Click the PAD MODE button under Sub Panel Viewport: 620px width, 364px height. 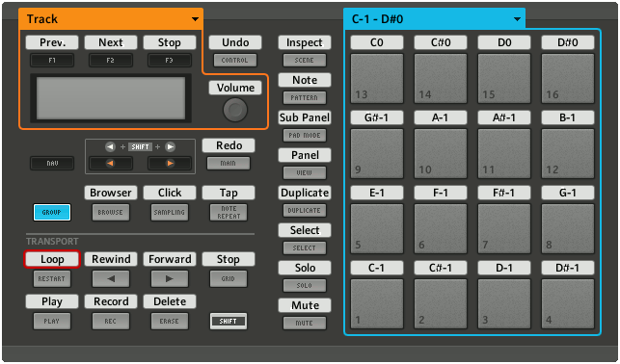[x=305, y=136]
